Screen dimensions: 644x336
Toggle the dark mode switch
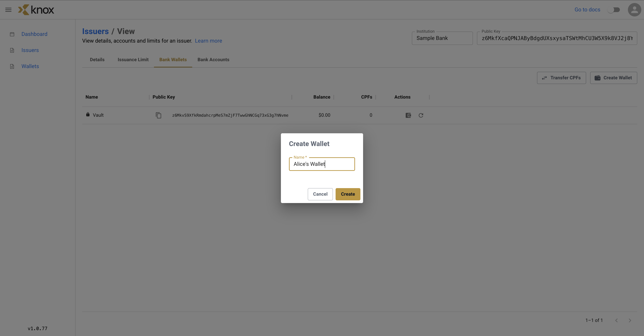(x=614, y=10)
